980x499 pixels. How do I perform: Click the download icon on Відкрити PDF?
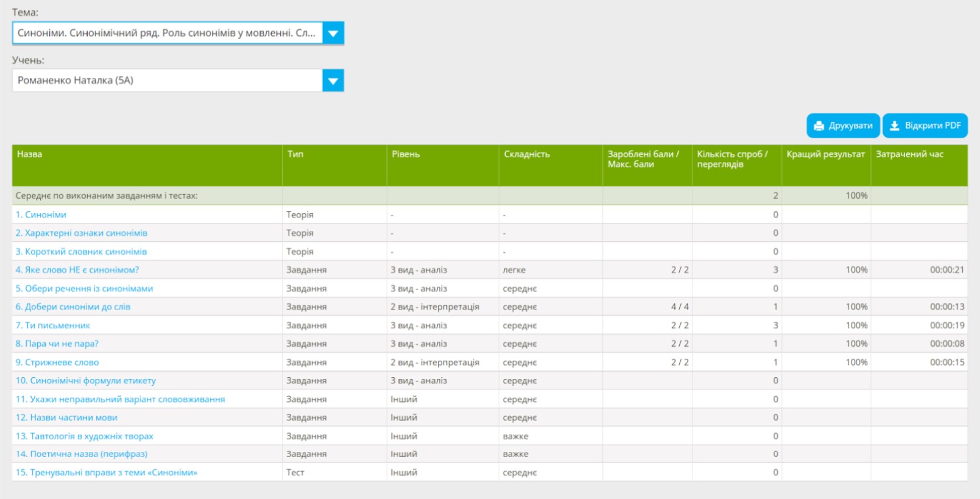pyautogui.click(x=894, y=126)
